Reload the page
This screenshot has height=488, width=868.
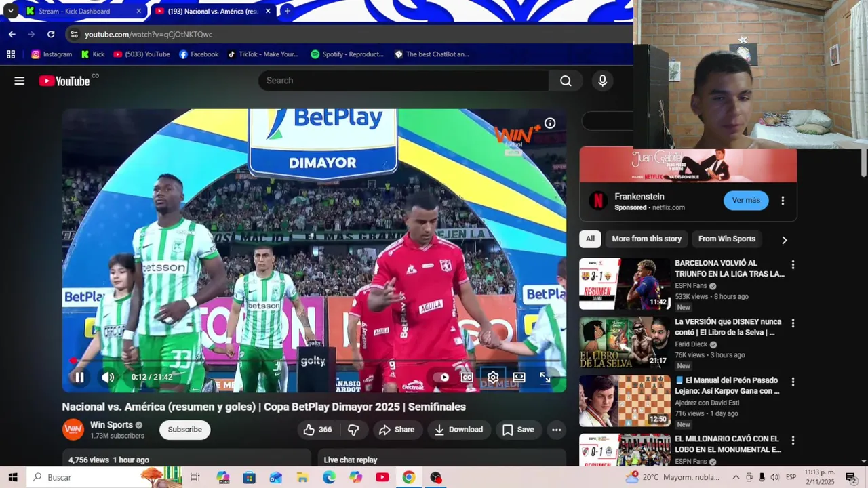click(51, 34)
